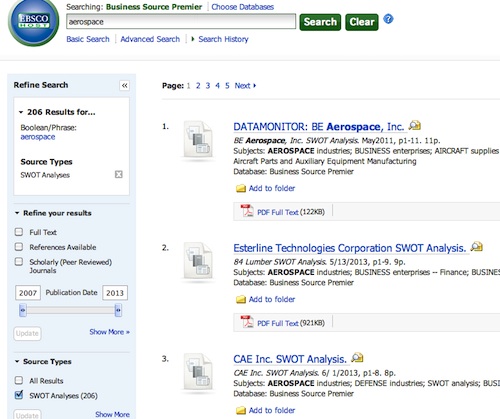Image resolution: width=500 pixels, height=419 pixels.
Task: Click aerospace Boolean/Phrase link
Action: click(x=38, y=137)
